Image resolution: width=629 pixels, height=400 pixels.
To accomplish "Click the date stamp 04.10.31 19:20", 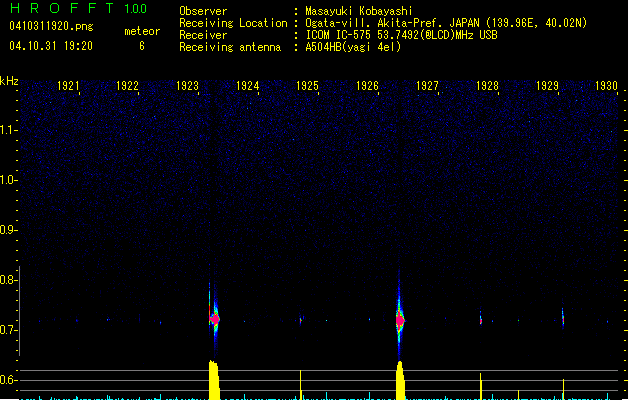I will point(51,46).
